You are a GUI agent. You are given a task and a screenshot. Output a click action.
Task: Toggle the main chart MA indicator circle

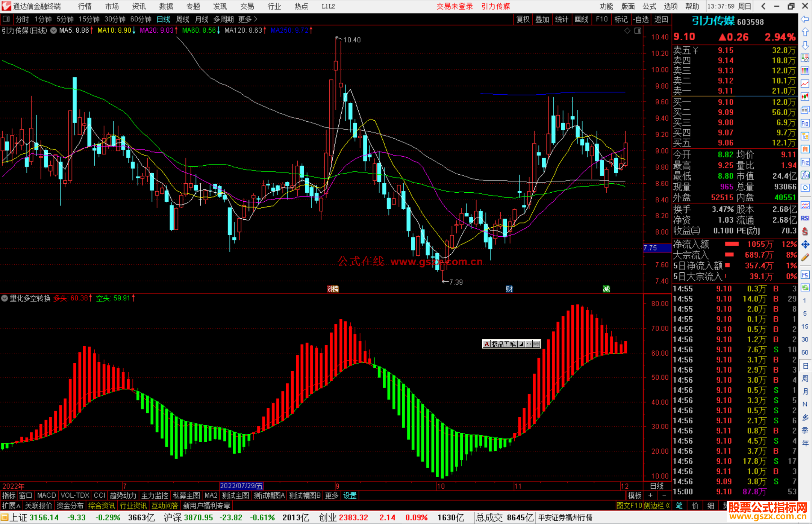[53, 30]
